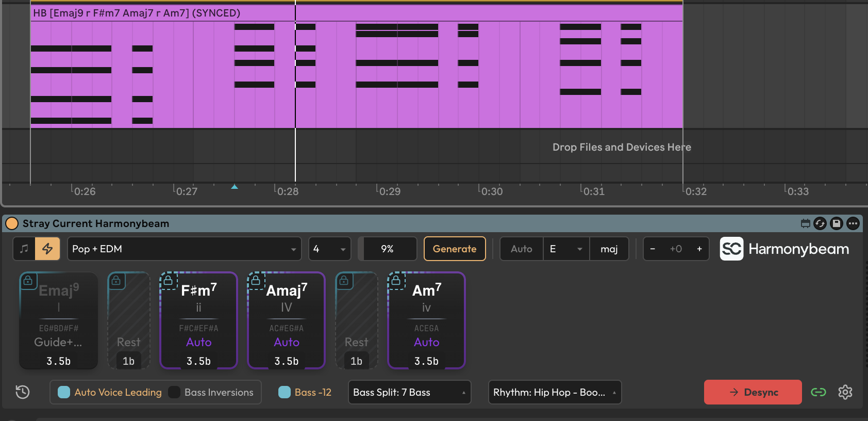Toggle the lock on the Emaj9 chord card
This screenshot has width=868, height=421.
coord(28,281)
